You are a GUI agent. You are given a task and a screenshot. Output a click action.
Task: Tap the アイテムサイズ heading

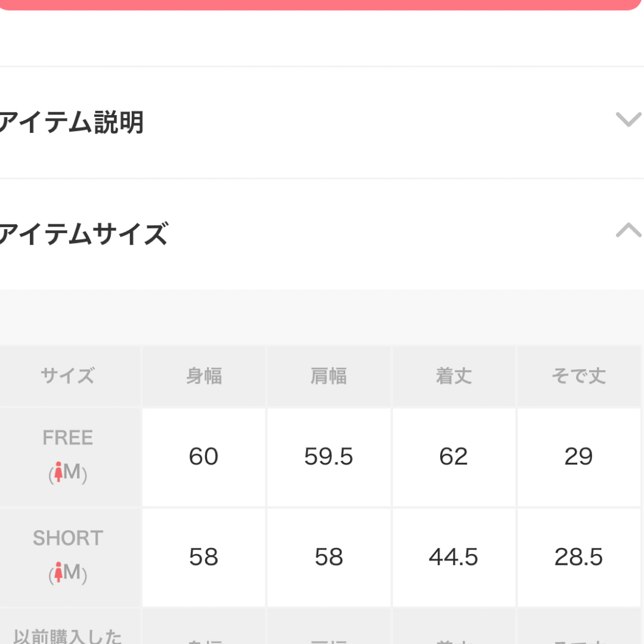click(x=84, y=234)
